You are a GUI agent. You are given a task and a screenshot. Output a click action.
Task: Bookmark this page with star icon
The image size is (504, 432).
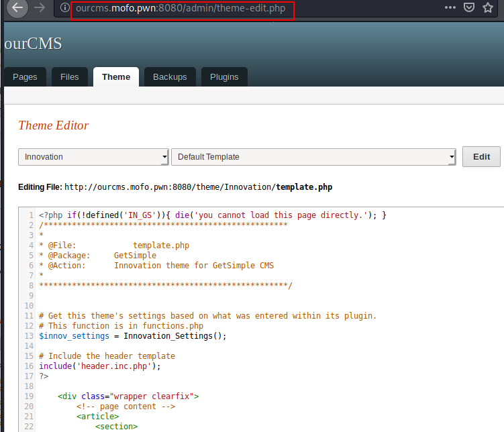pos(488,7)
